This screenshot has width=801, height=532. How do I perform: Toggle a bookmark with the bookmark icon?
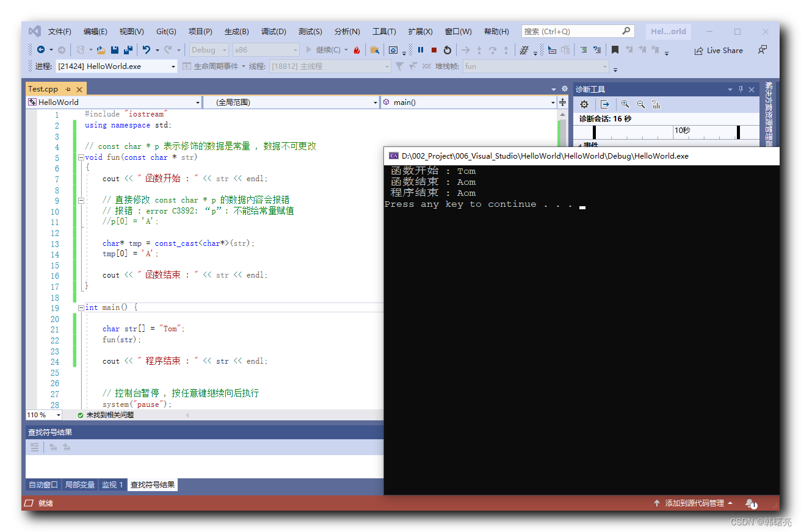point(615,50)
